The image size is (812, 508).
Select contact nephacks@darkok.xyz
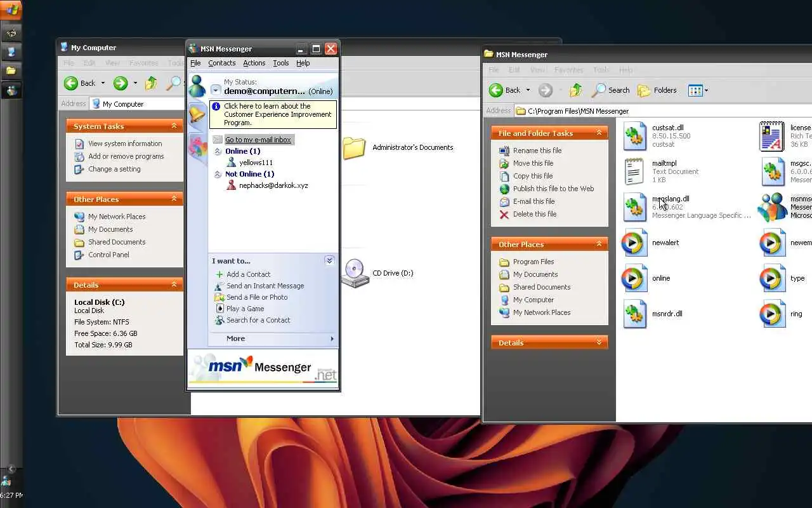point(273,185)
